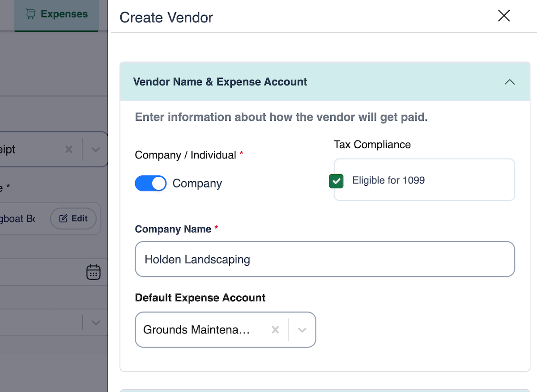Viewport: 537px width, 392px height.
Task: Clear the receipt selection with the X icon
Action: pos(69,149)
